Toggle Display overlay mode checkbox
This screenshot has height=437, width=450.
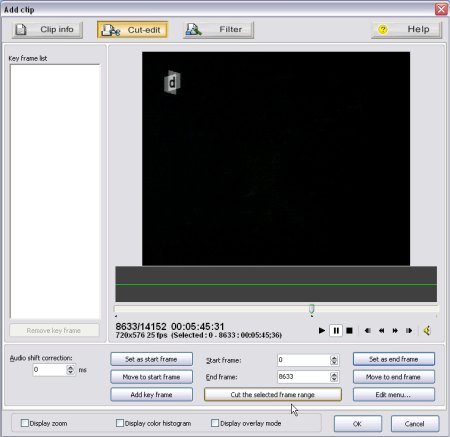pyautogui.click(x=215, y=423)
